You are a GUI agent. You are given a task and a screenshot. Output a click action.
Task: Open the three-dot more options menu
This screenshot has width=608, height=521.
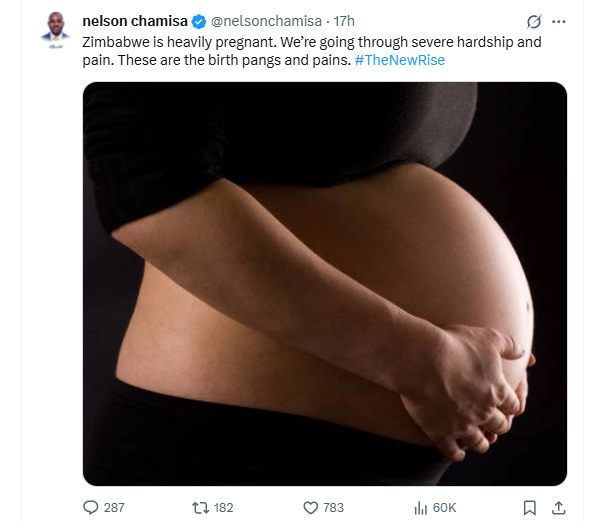(x=558, y=21)
